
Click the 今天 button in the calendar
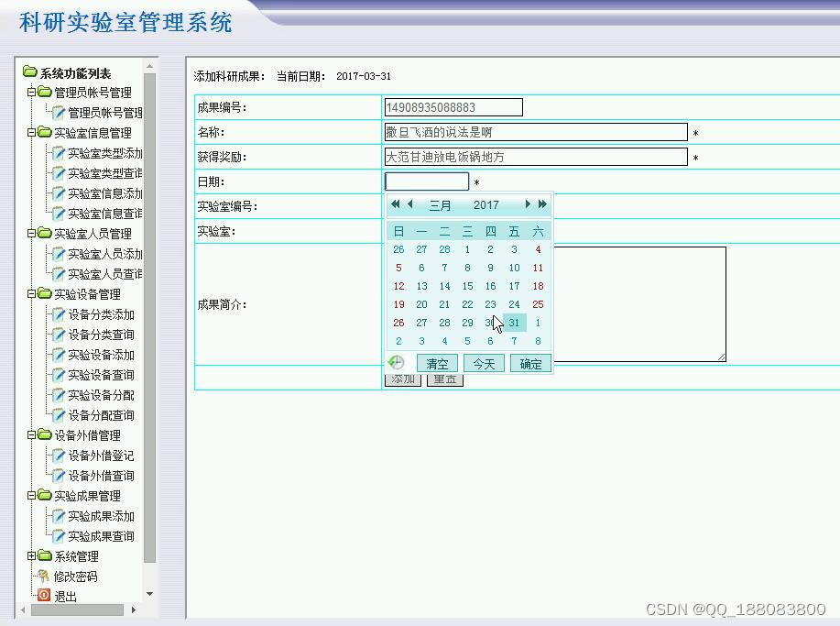[484, 363]
